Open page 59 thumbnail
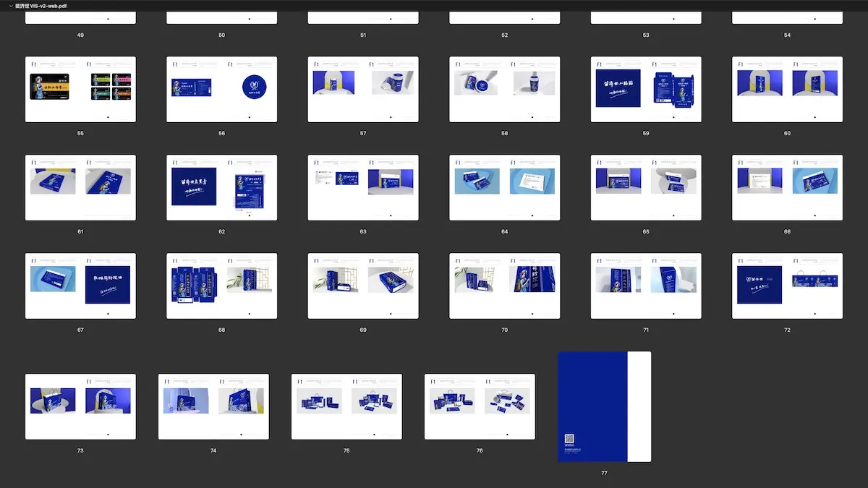868x488 pixels. coord(646,90)
